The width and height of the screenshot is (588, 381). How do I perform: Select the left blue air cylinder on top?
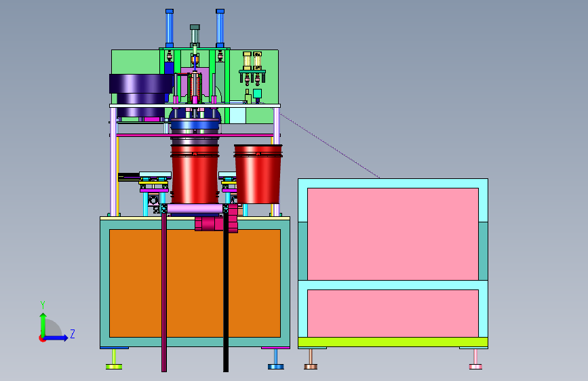[x=170, y=28]
